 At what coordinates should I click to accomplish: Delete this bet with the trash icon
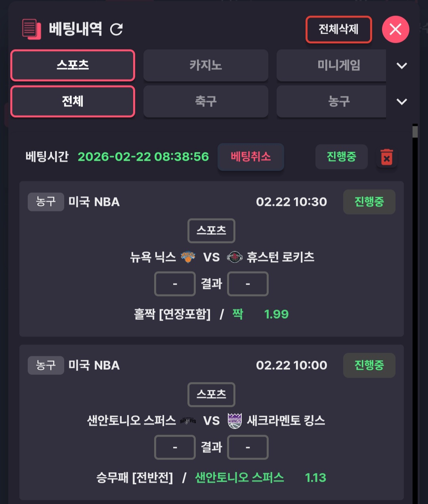(x=386, y=157)
